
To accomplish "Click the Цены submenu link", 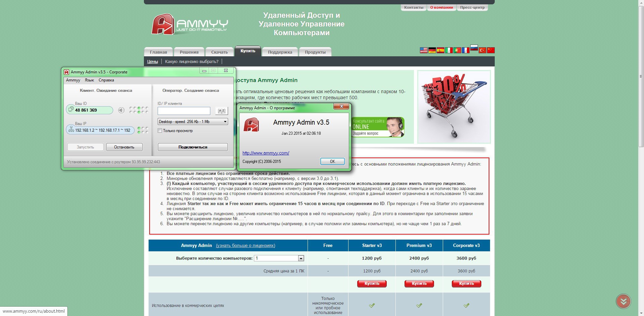I will tap(152, 62).
